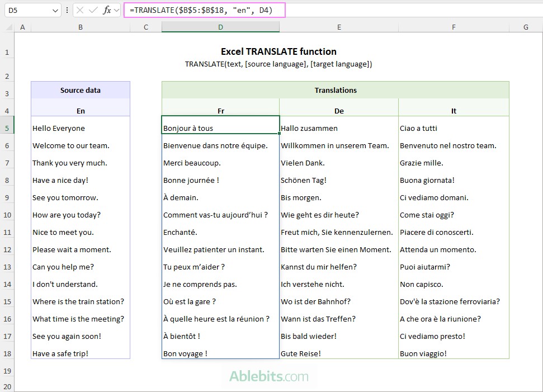The image size is (543, 392).
Task: Select column A header
Action: (x=22, y=27)
